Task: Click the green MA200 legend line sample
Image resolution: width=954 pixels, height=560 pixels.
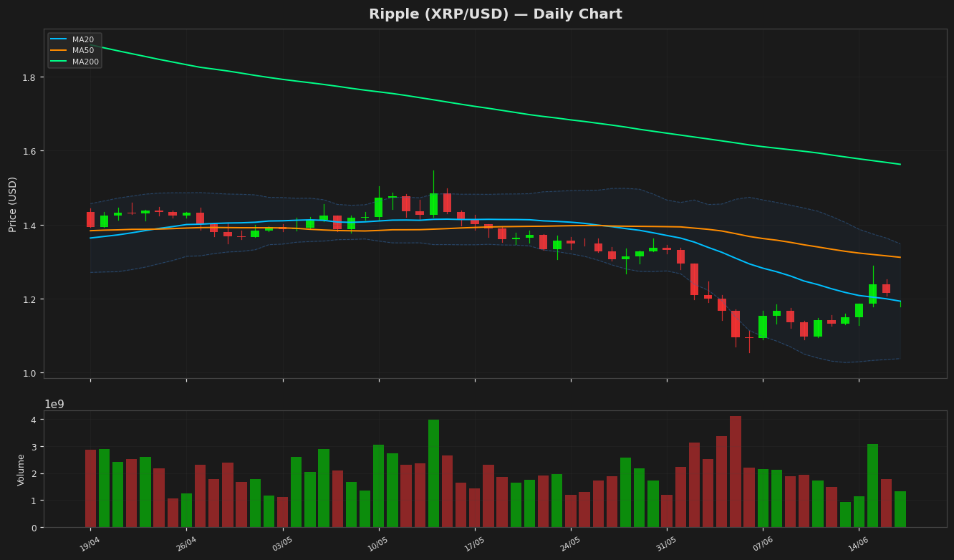Action: click(x=59, y=62)
